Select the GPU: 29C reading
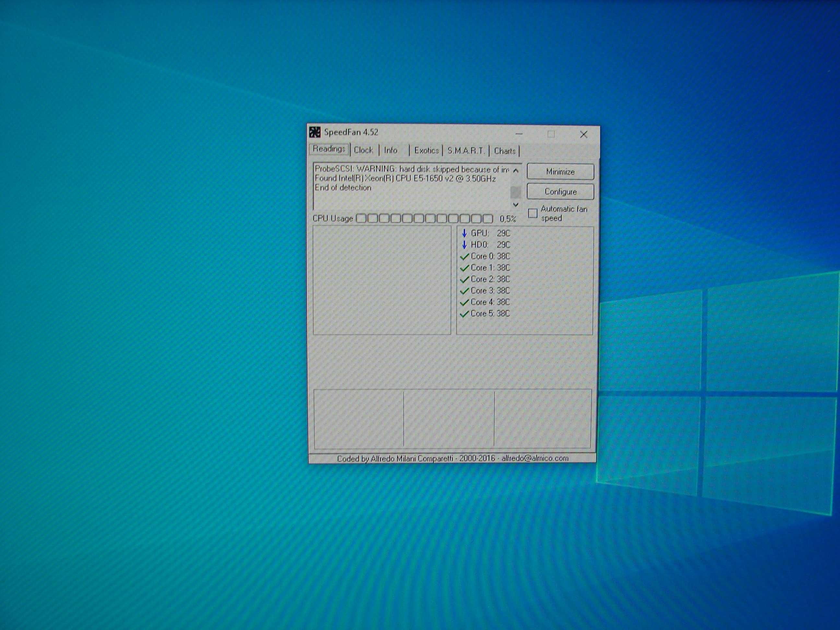The width and height of the screenshot is (840, 630). point(490,233)
